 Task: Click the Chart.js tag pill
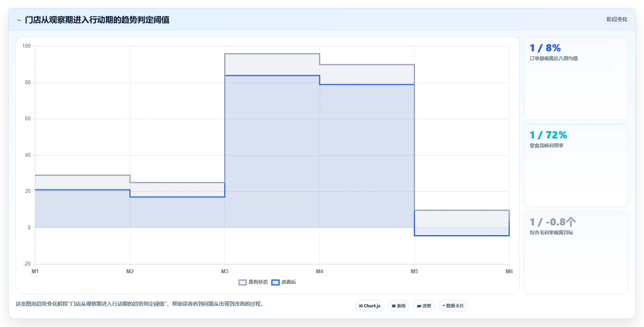(x=370, y=306)
